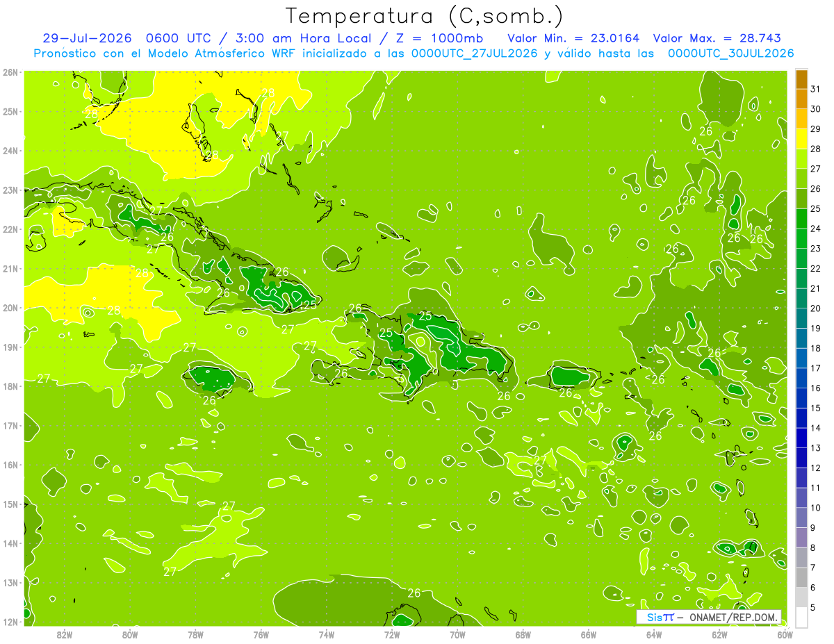This screenshot has width=834, height=644.
Task: Click the title 'Temperatura (C,somb.)'
Action: click(x=425, y=17)
